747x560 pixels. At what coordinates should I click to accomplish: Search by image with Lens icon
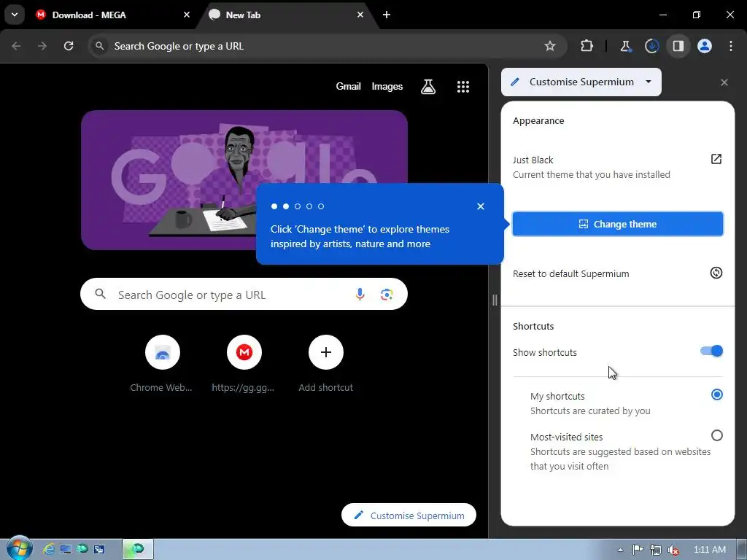(387, 295)
